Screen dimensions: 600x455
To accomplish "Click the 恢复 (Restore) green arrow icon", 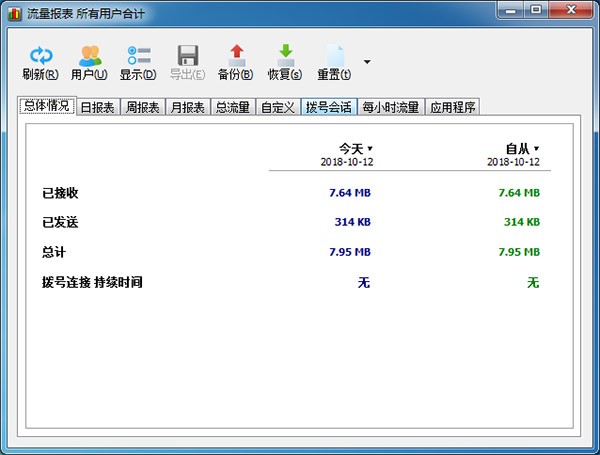I will (x=285, y=56).
